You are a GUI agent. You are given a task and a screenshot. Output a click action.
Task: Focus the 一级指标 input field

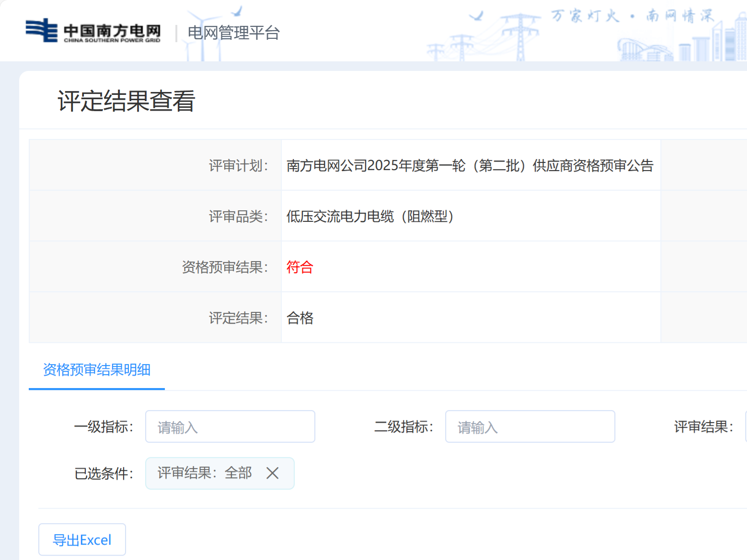(230, 426)
